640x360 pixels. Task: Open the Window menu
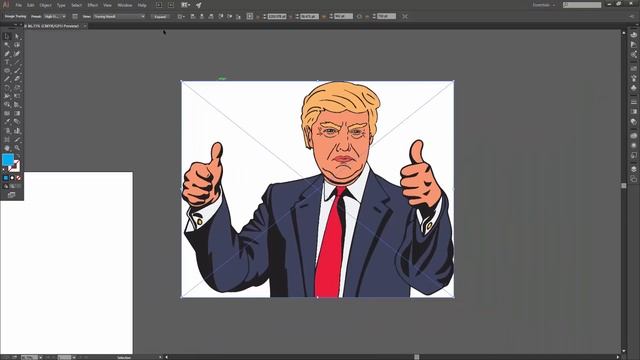point(124,5)
